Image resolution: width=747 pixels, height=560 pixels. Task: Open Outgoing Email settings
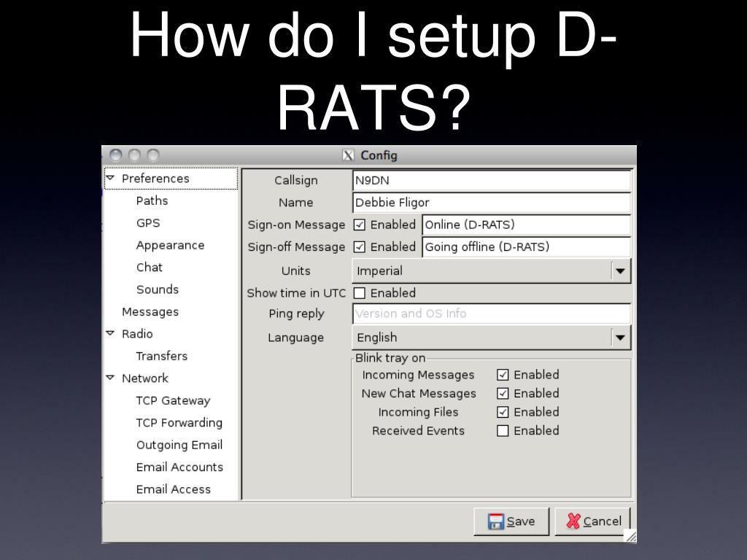[179, 446]
